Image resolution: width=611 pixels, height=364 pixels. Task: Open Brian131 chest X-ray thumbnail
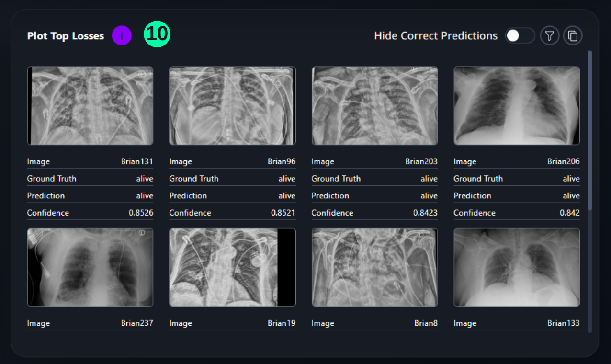[x=90, y=106]
